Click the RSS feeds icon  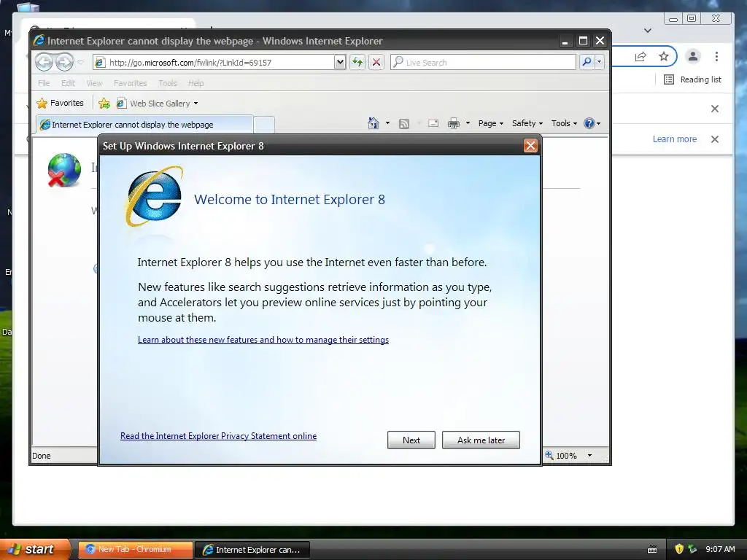pyautogui.click(x=404, y=124)
